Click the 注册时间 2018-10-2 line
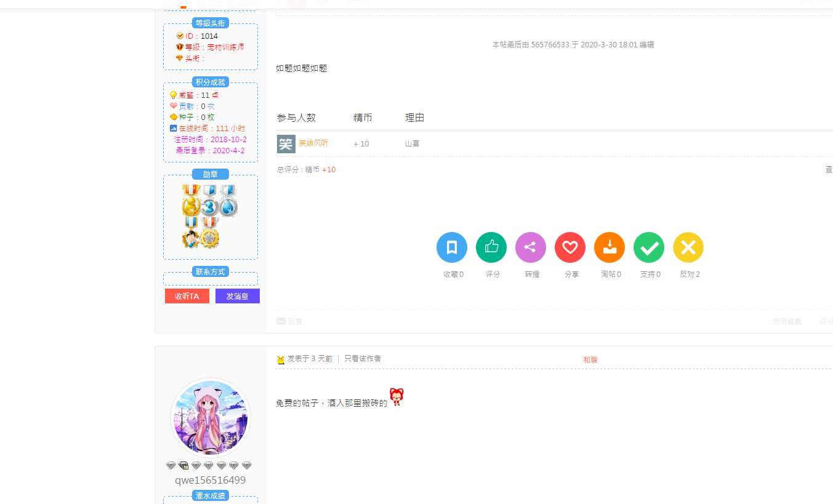 point(211,140)
